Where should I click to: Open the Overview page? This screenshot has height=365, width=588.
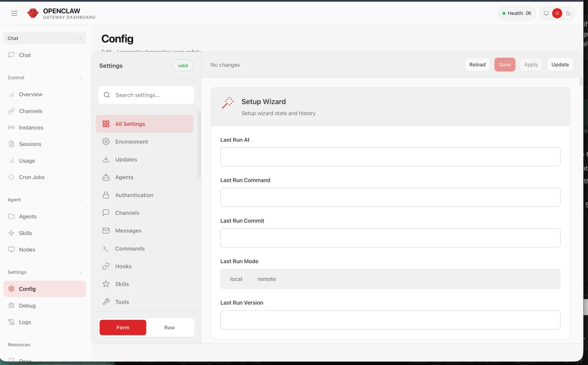tap(45, 95)
